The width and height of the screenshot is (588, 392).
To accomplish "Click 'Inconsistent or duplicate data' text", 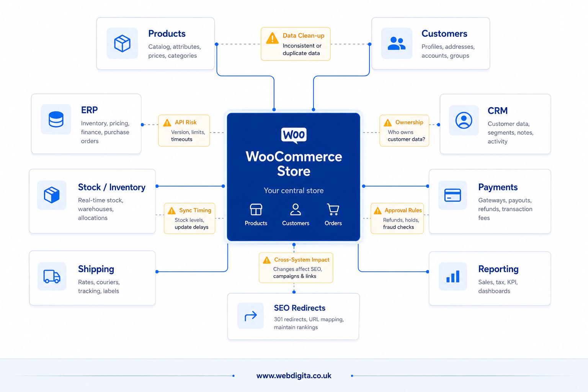I will tap(302, 49).
